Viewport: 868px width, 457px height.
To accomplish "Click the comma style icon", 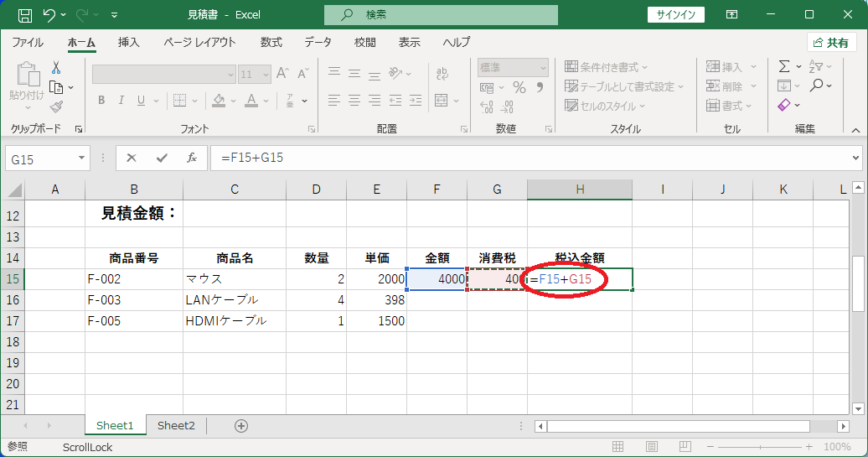I will pyautogui.click(x=540, y=87).
